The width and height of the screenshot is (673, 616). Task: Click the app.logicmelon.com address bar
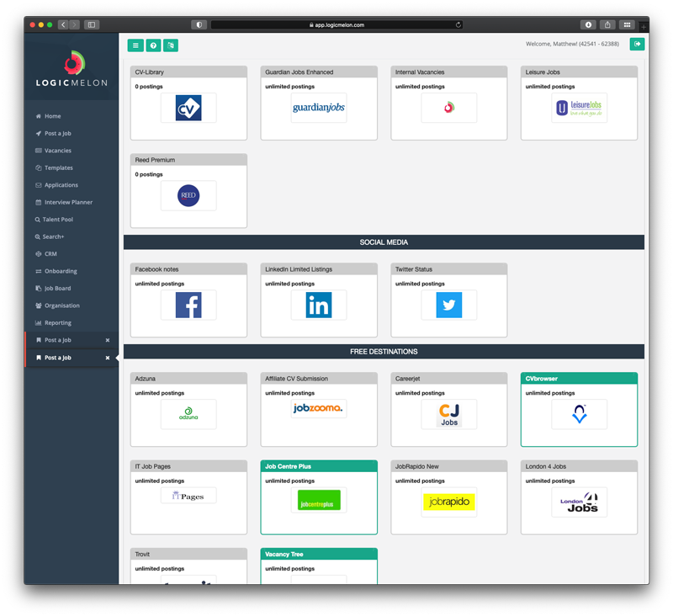coord(337,25)
